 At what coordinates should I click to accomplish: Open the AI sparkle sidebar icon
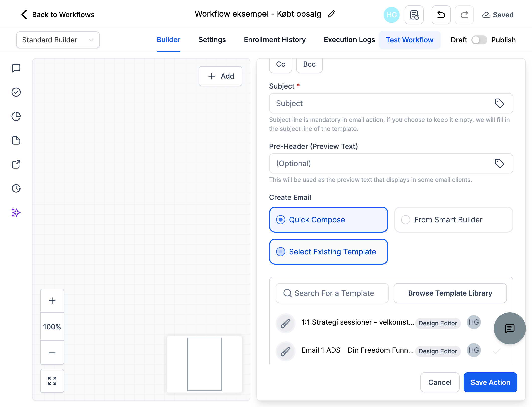(16, 213)
